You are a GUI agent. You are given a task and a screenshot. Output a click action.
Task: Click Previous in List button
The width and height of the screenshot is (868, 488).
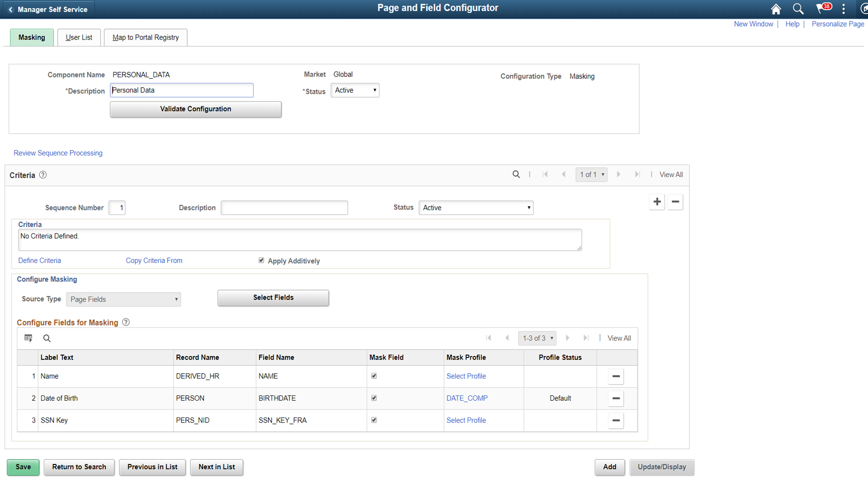click(152, 467)
